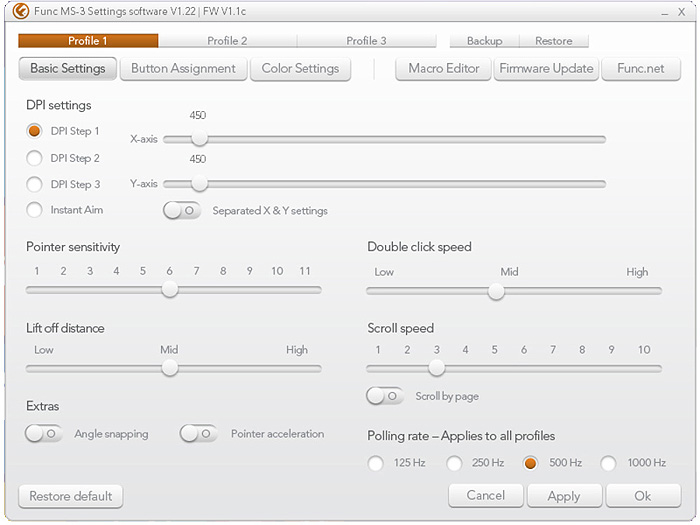Click the Cancel button

tap(486, 496)
